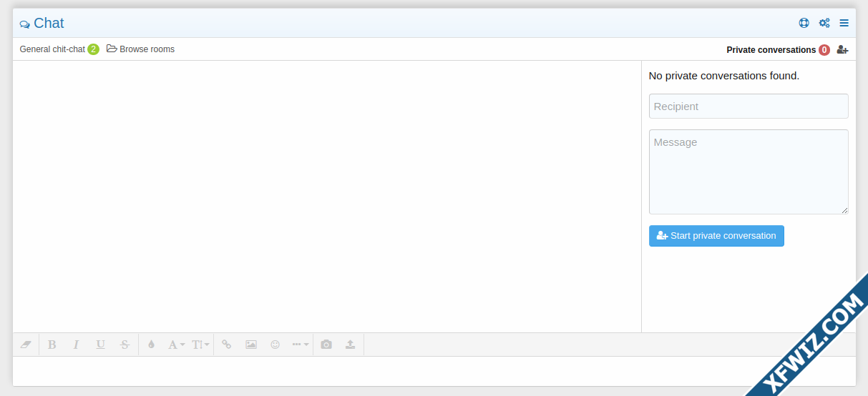Click the green 2 badge on General chit-chat

pyautogui.click(x=93, y=49)
